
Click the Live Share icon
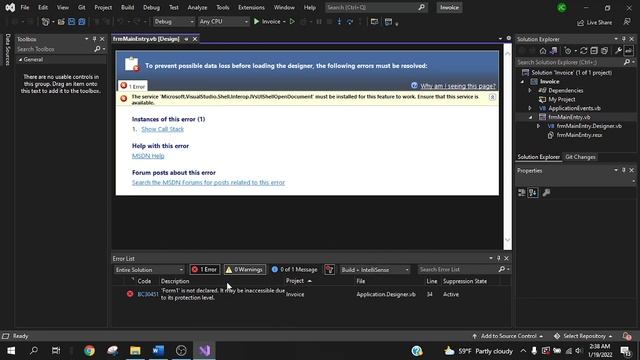[x=580, y=23]
